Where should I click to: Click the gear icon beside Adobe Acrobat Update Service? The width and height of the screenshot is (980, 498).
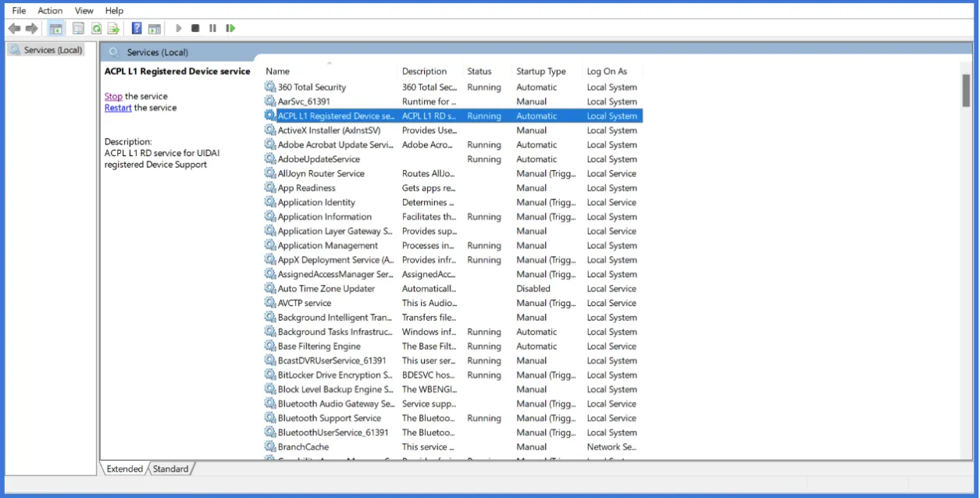(x=270, y=144)
